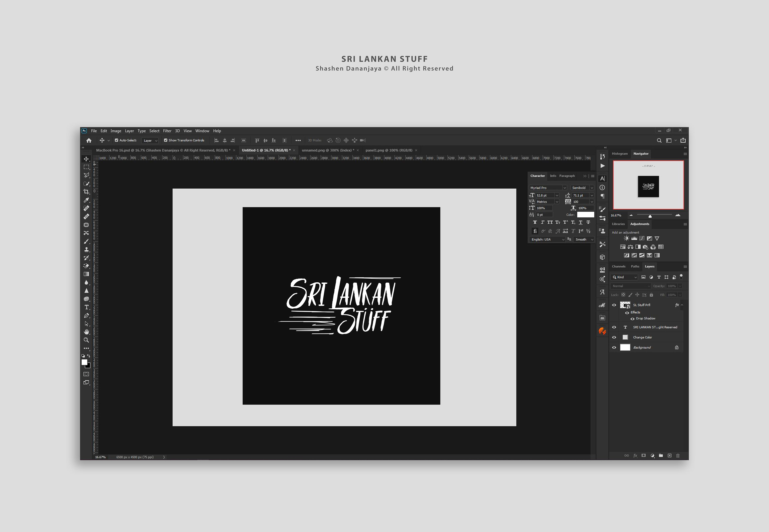
Task: Select the Crop tool
Action: coord(86,192)
